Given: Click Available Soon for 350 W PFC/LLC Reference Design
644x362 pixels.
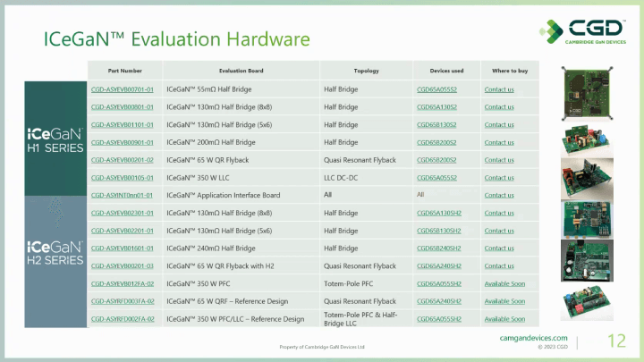Looking at the screenshot, I should [x=504, y=319].
